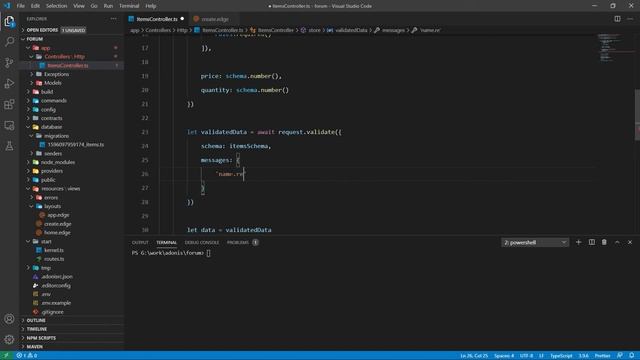
Task: Open the Go menu
Action: tap(94, 6)
